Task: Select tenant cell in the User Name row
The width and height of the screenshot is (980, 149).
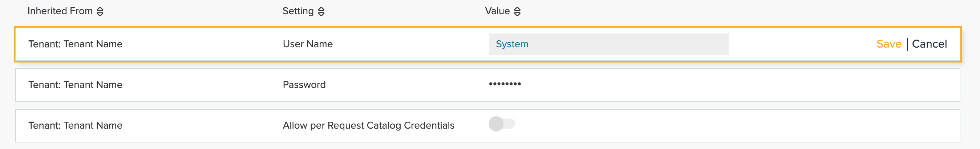Action: tap(75, 44)
